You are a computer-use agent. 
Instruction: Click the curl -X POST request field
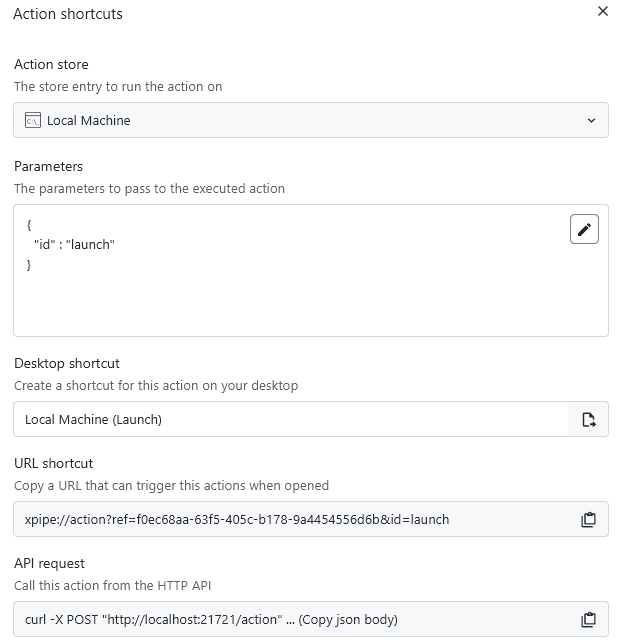290,620
